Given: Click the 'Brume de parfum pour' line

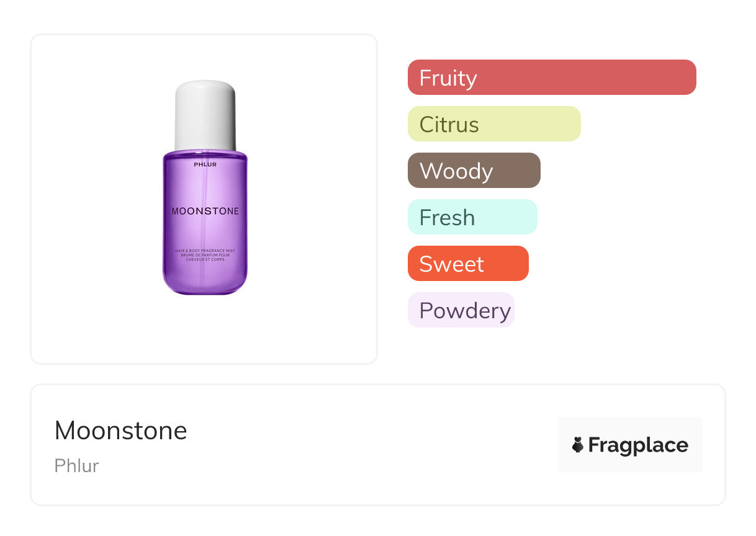Looking at the screenshot, I should [x=205, y=255].
